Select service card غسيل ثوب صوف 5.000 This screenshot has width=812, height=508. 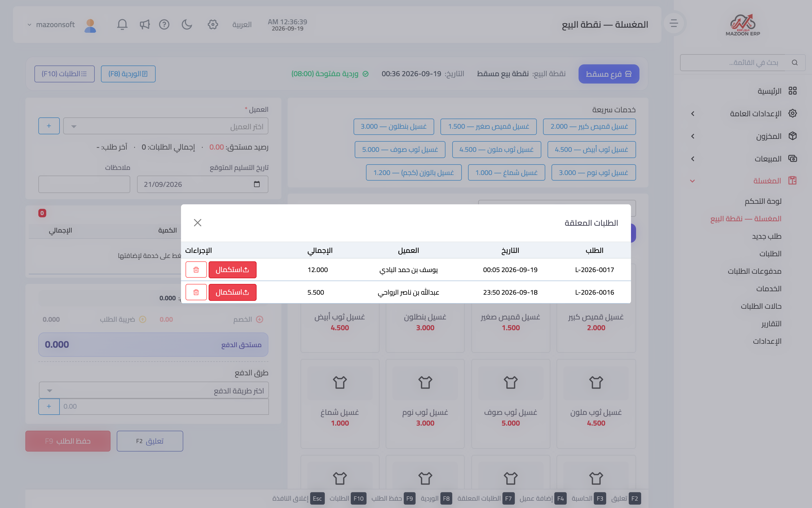[x=511, y=404]
